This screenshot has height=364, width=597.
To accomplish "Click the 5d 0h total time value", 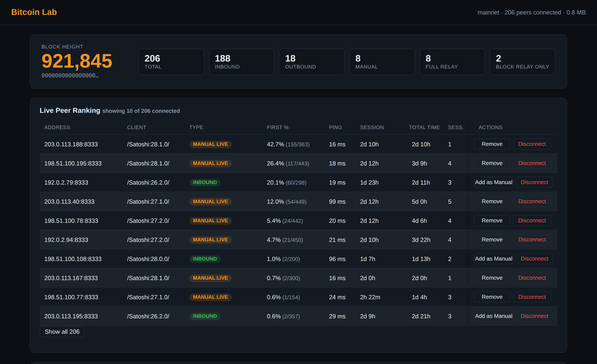I will (x=419, y=202).
